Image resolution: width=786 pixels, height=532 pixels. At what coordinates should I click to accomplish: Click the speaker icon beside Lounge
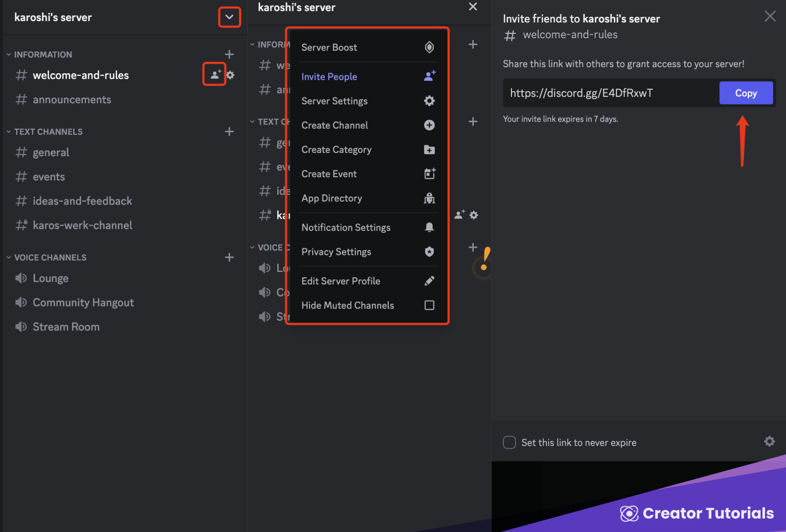tap(20, 278)
